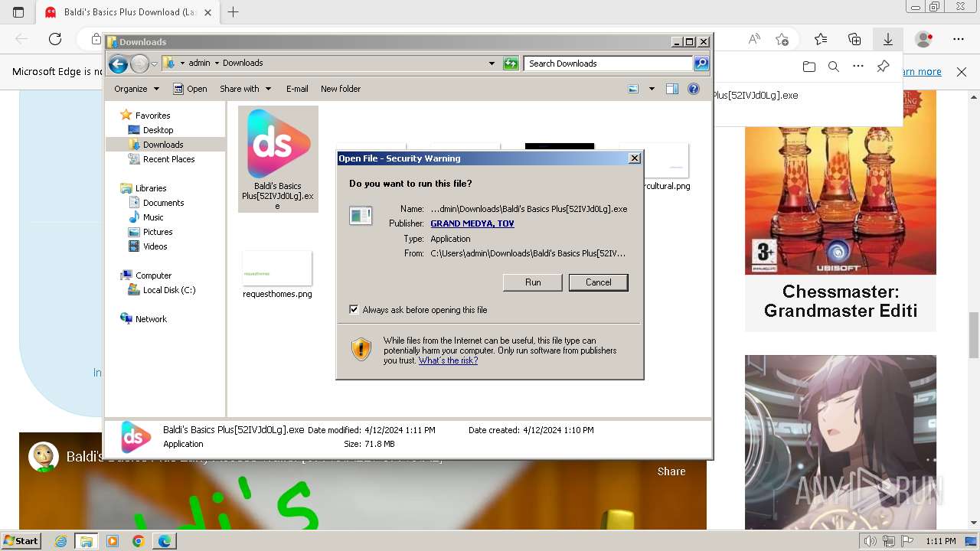Open the Organize menu

click(x=136, y=89)
